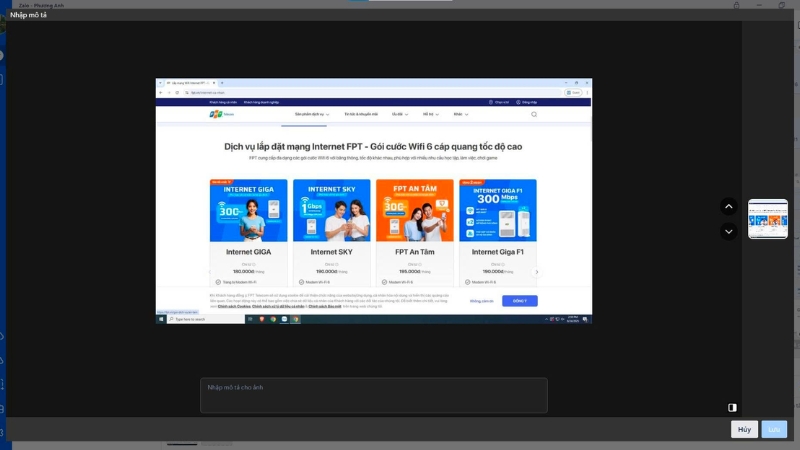
Task: Click the Internet SKY package banner
Action: point(332,210)
